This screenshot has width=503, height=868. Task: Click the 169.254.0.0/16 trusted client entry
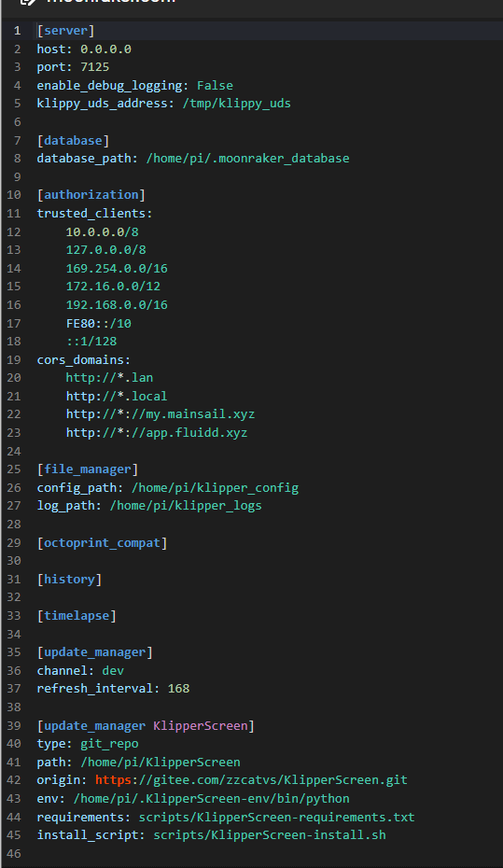tap(117, 268)
